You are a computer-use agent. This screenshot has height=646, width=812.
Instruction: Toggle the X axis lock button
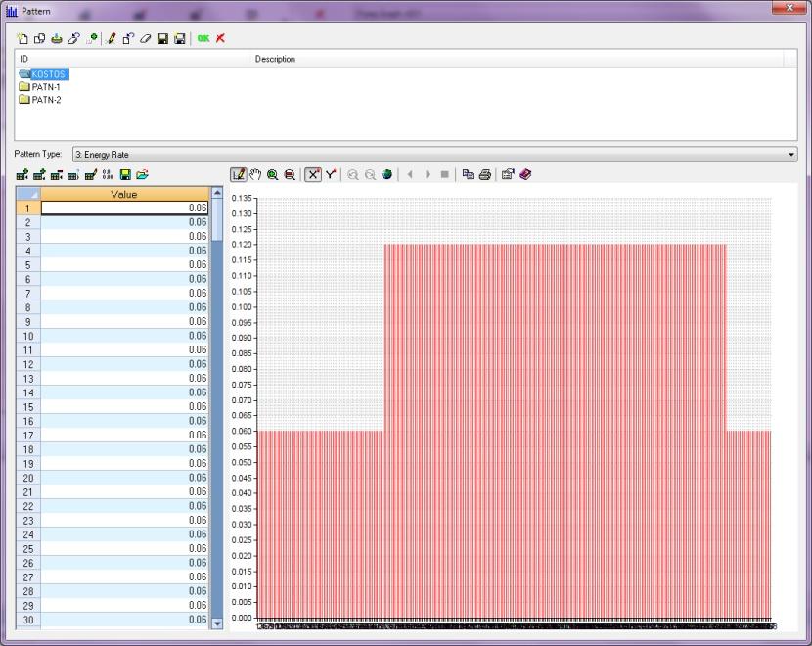[x=313, y=174]
